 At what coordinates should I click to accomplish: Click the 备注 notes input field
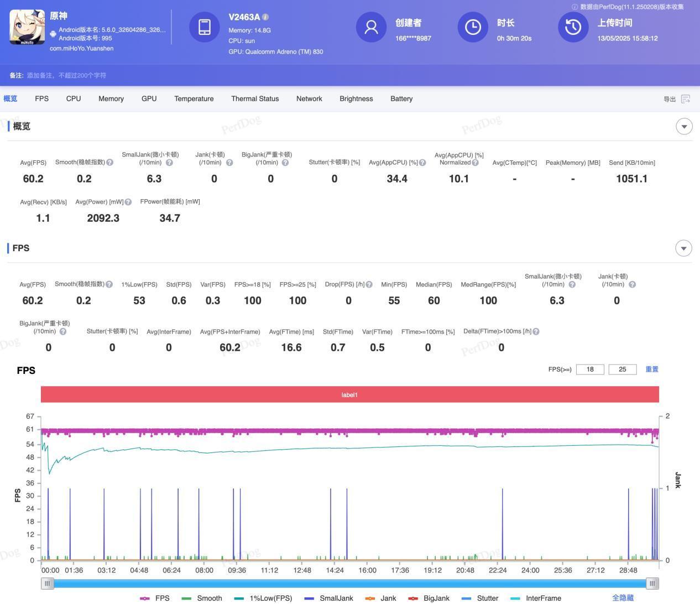(x=66, y=75)
